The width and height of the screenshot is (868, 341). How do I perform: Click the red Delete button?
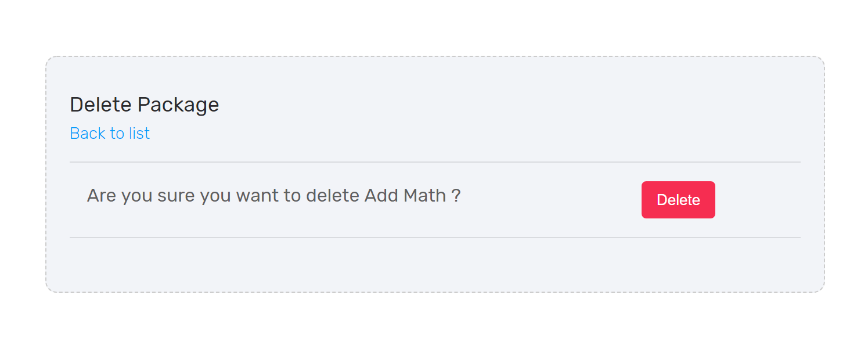(x=678, y=200)
